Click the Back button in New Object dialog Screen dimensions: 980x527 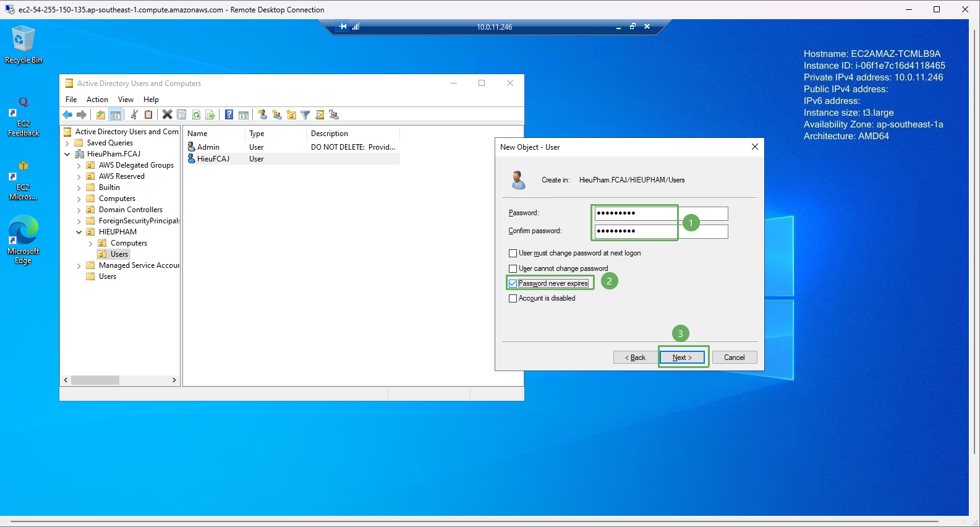coord(635,358)
